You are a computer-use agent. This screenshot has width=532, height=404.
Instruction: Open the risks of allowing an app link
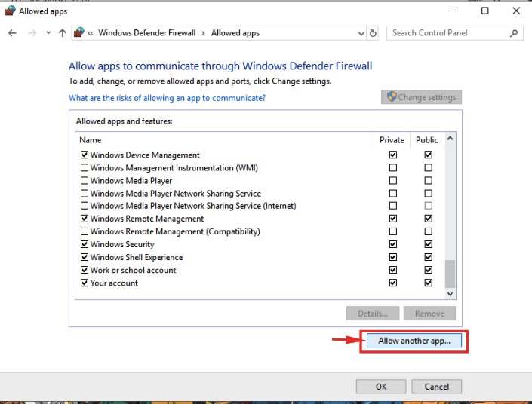[x=167, y=98]
